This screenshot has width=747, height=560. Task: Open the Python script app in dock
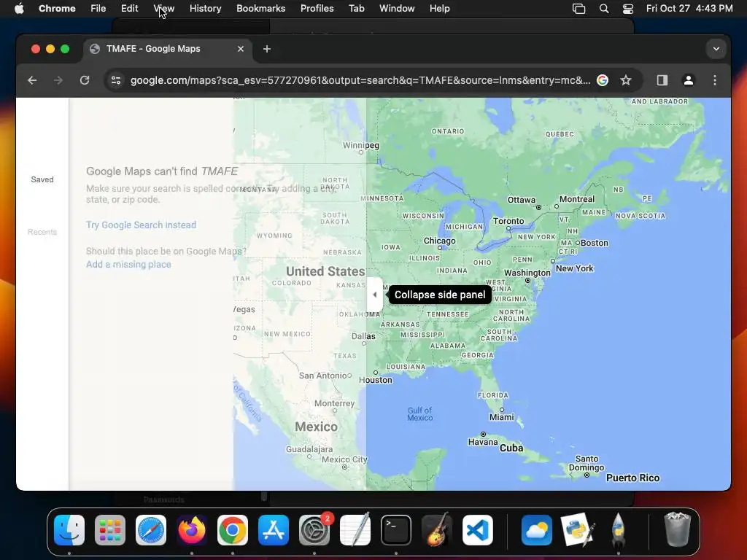pyautogui.click(x=578, y=530)
